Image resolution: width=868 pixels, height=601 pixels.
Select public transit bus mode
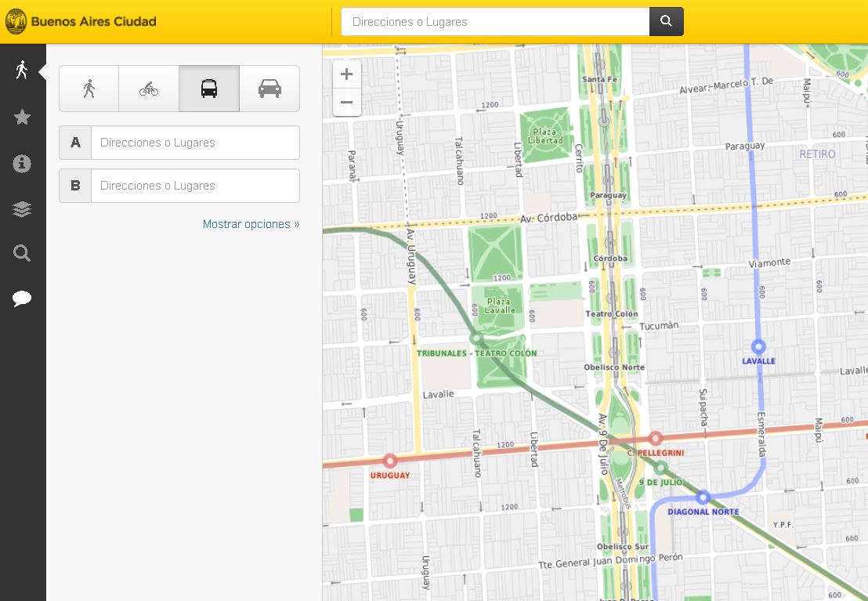coord(209,89)
